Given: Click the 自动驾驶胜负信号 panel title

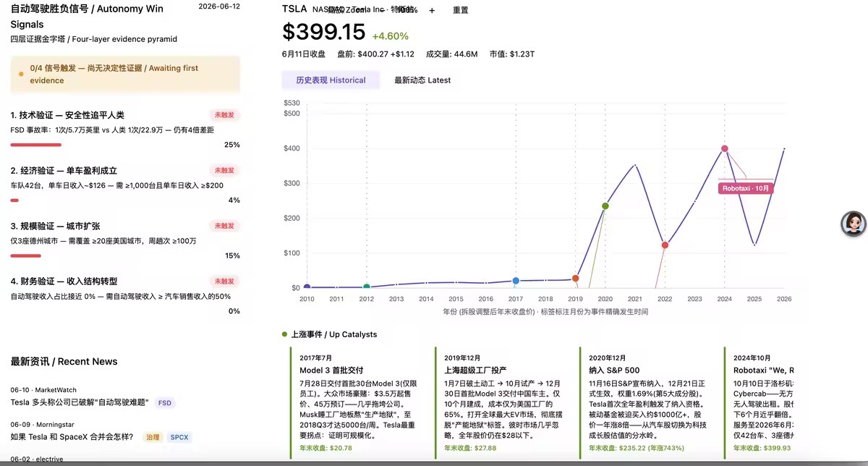Looking at the screenshot, I should tap(87, 16).
